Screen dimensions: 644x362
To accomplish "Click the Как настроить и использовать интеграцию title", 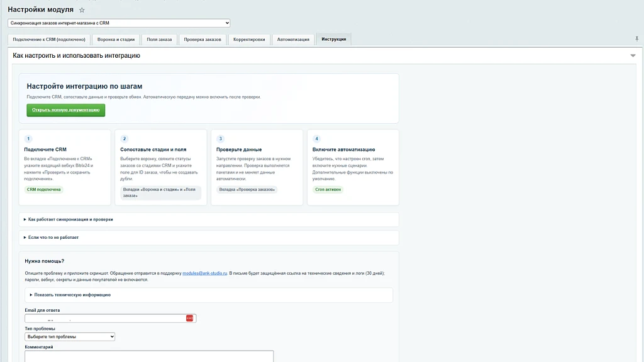I will coord(76,55).
